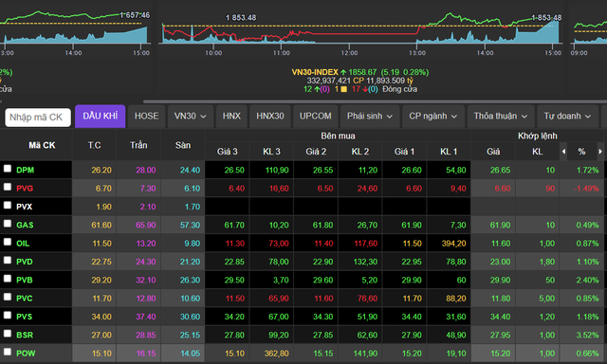Screen dimensions: 607x364
Task: Click the Giá 3 column header
Action: tap(228, 152)
